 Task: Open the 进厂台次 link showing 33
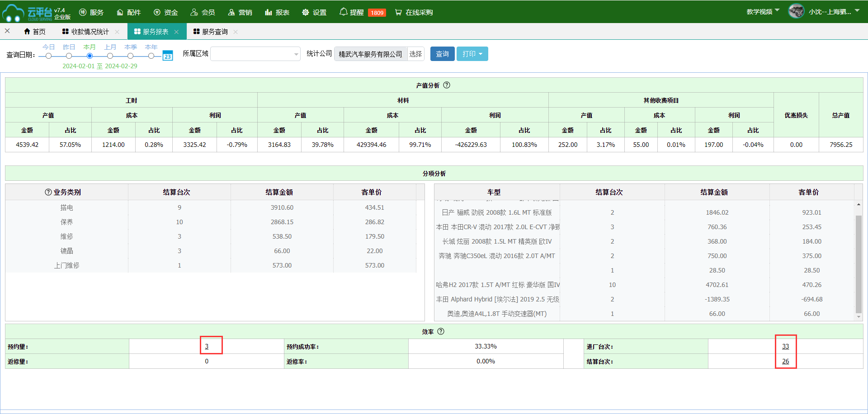coord(785,346)
